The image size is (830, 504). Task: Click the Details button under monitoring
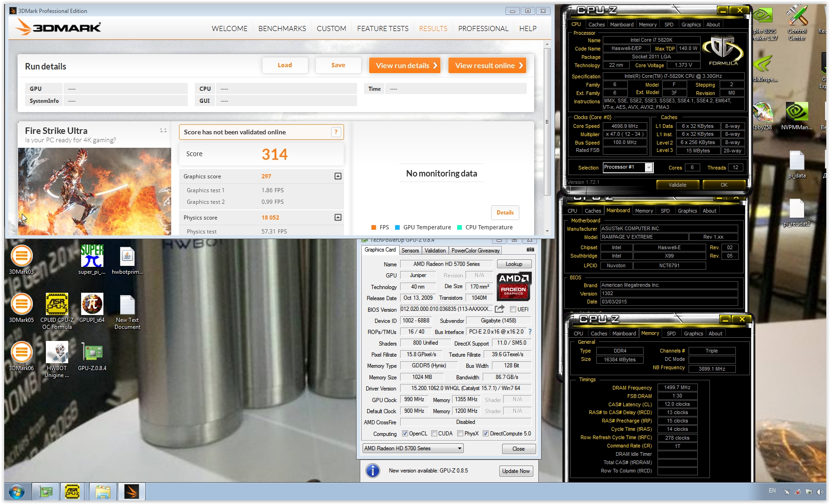click(x=505, y=213)
